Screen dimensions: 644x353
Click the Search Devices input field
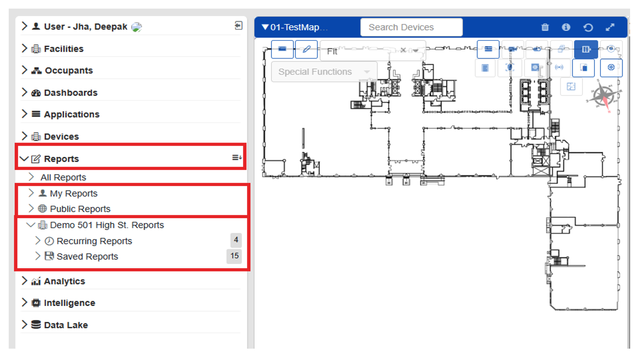411,27
